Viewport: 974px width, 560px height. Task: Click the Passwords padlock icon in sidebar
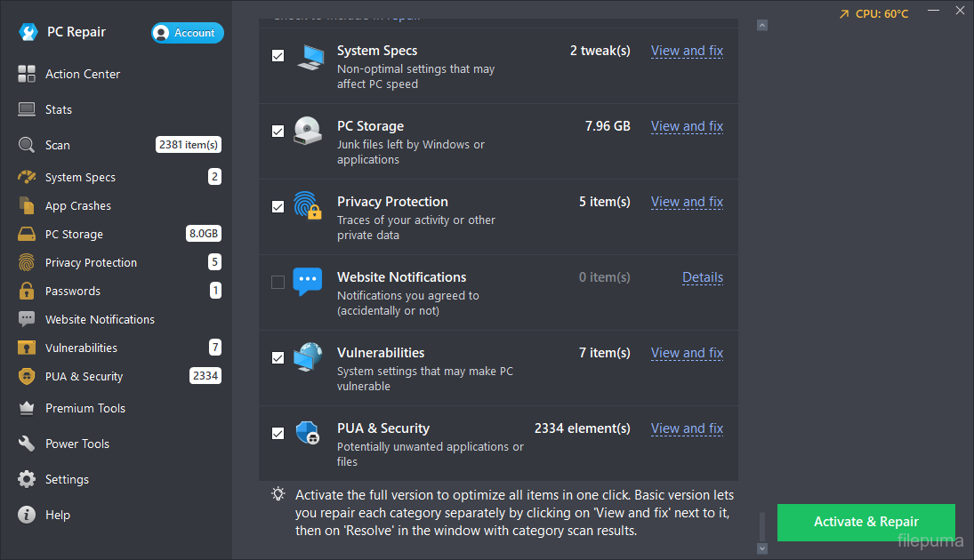tap(27, 291)
